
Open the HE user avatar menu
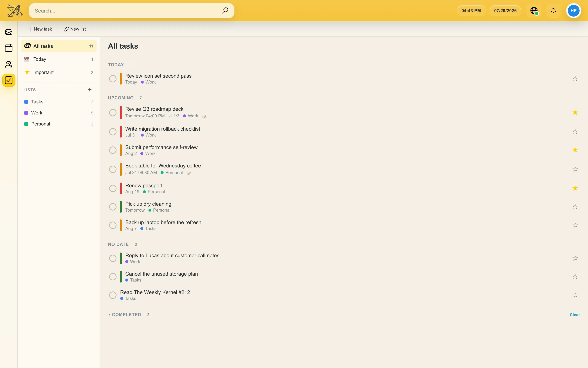pos(573,11)
